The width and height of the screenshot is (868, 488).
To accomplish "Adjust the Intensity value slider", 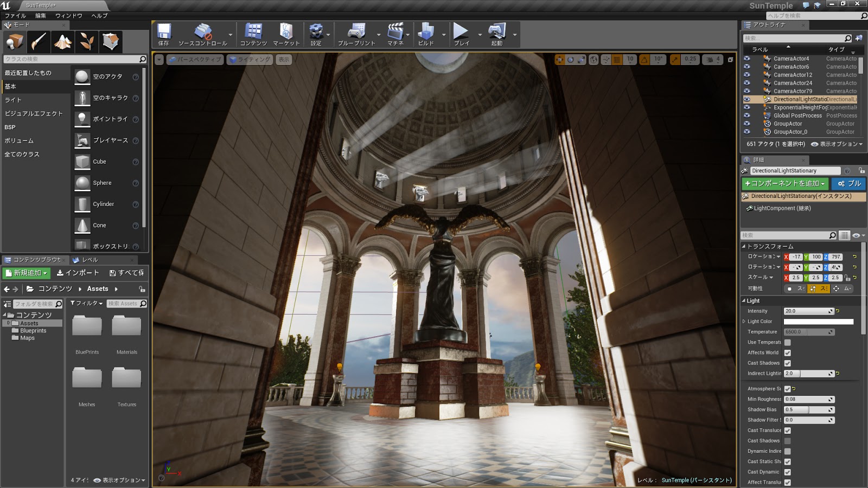I will click(808, 311).
